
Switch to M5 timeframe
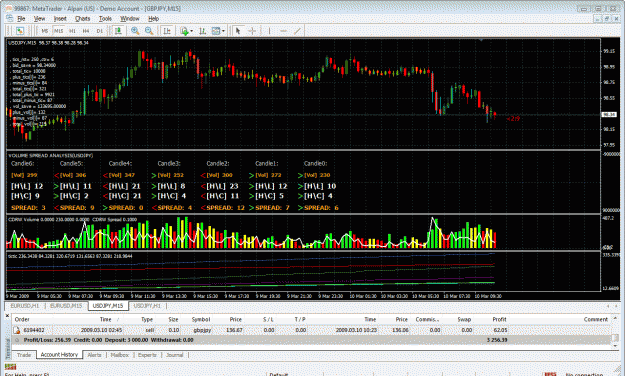(45, 31)
